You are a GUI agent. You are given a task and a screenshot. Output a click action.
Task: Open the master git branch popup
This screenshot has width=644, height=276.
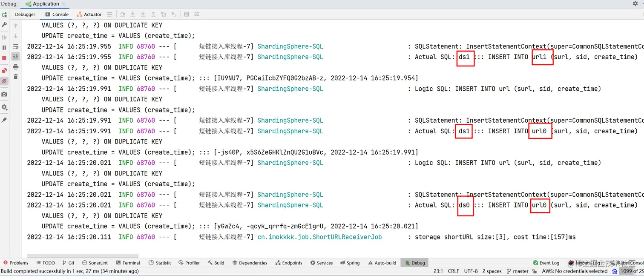click(517, 271)
